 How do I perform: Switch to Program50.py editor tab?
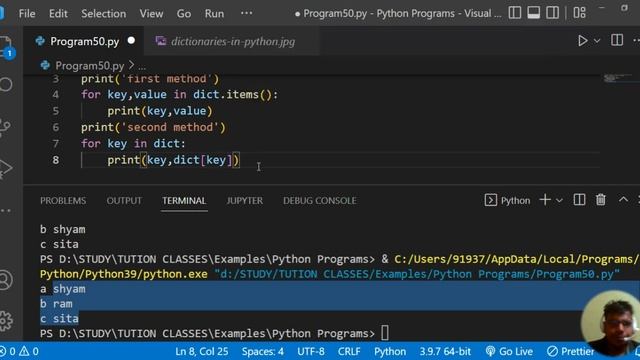(x=84, y=41)
